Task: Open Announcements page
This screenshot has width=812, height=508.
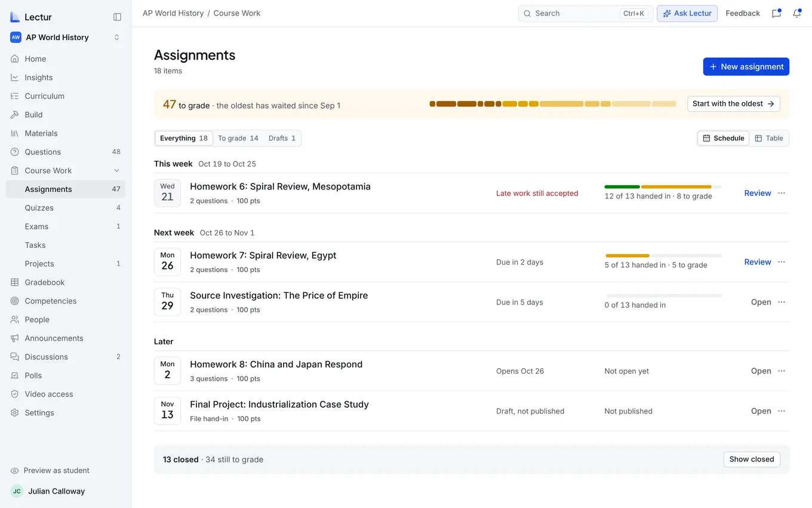Action: (x=66, y=338)
